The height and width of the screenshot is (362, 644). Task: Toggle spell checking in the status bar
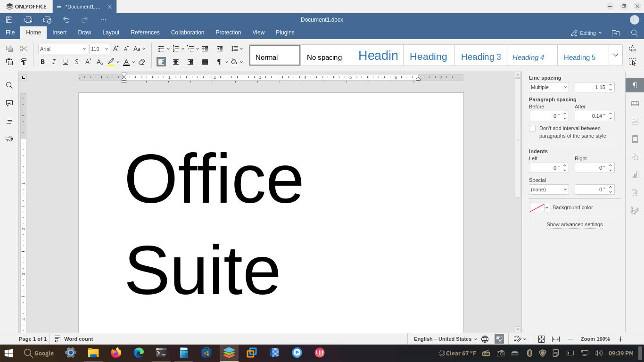tap(499, 339)
